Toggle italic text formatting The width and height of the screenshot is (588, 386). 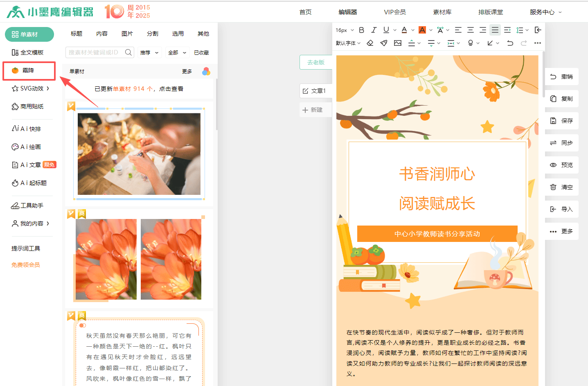pyautogui.click(x=374, y=30)
